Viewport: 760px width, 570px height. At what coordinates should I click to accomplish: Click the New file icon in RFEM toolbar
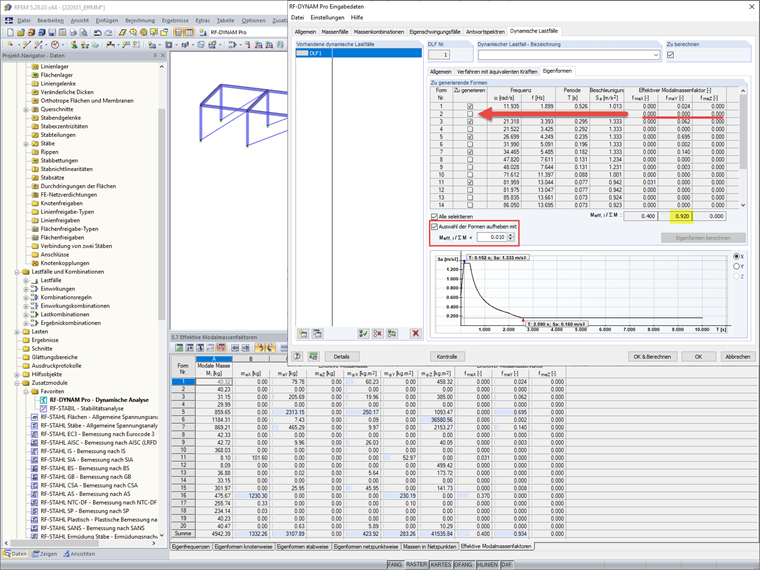[10, 32]
